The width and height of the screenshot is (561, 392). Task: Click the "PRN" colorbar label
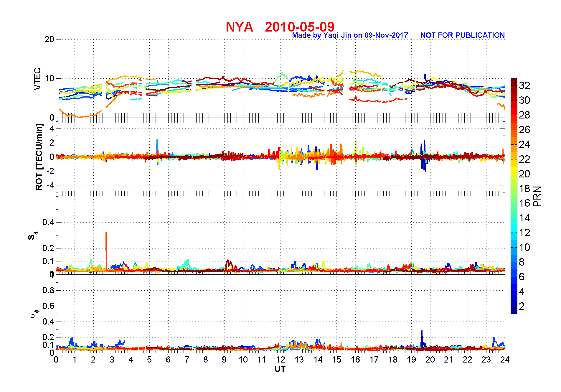[x=537, y=196]
